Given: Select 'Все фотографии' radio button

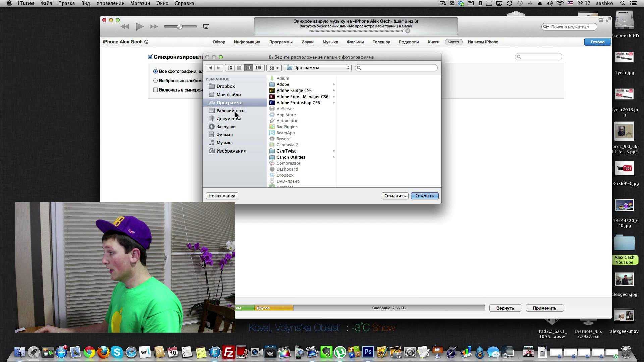Looking at the screenshot, I should [x=155, y=71].
